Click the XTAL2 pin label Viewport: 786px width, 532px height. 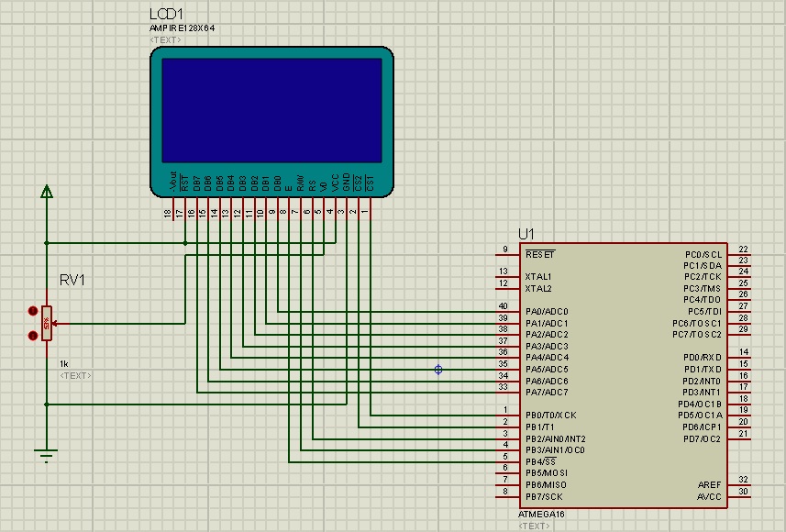pos(538,289)
